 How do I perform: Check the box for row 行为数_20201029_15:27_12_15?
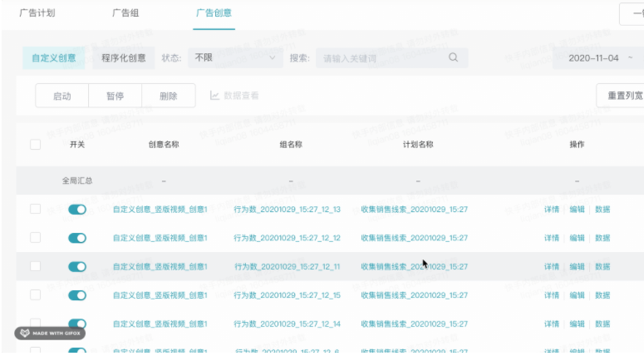(x=36, y=294)
